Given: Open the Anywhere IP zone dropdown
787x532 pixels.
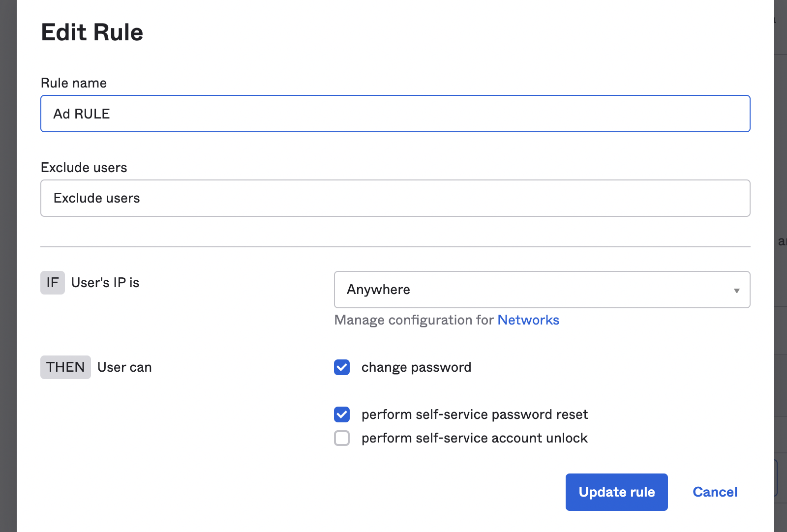Looking at the screenshot, I should 541,290.
